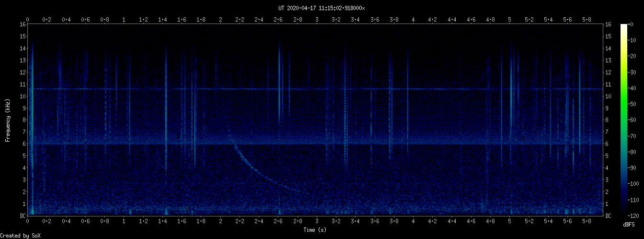Select the -70 label on the color scale
The width and height of the screenshot is (644, 239).
tap(632, 136)
